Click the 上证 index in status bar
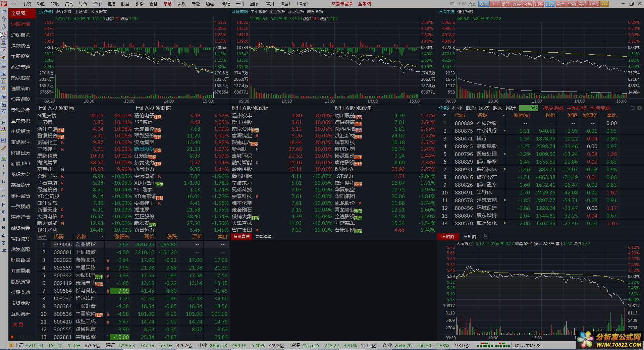The image size is (644, 350). (19, 345)
